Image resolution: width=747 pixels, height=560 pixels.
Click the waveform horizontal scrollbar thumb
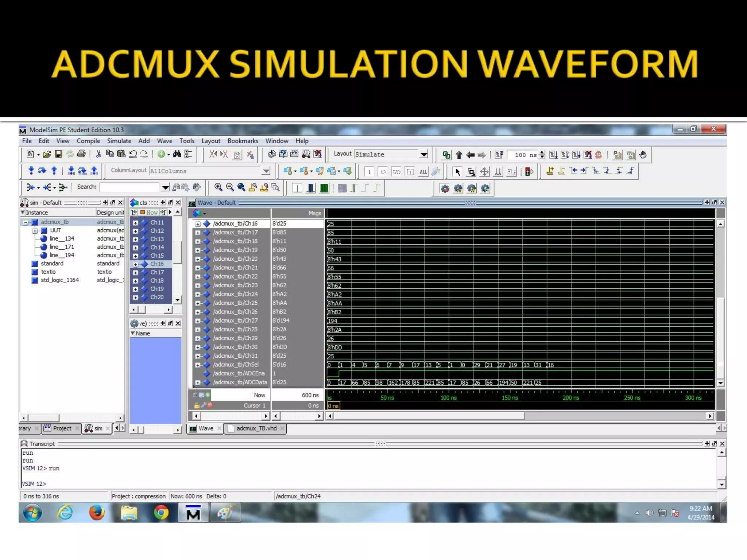[429, 416]
